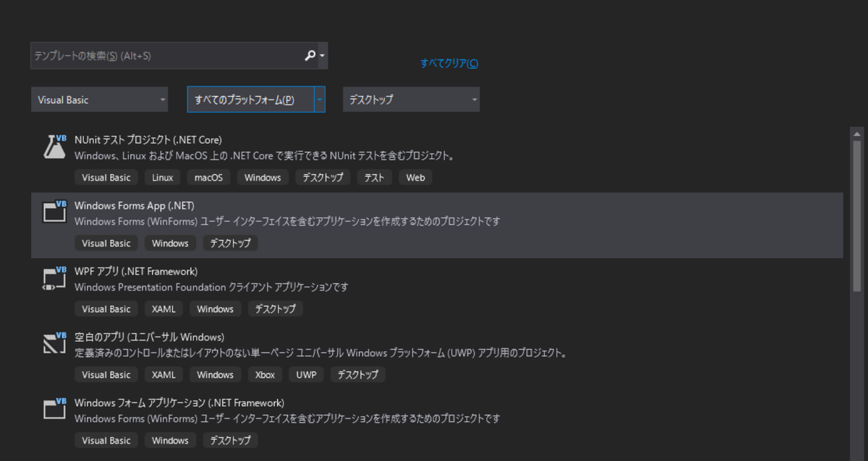Click the template list vertical scrollbar thumb
This screenshot has height=461, width=868.
coord(857,215)
